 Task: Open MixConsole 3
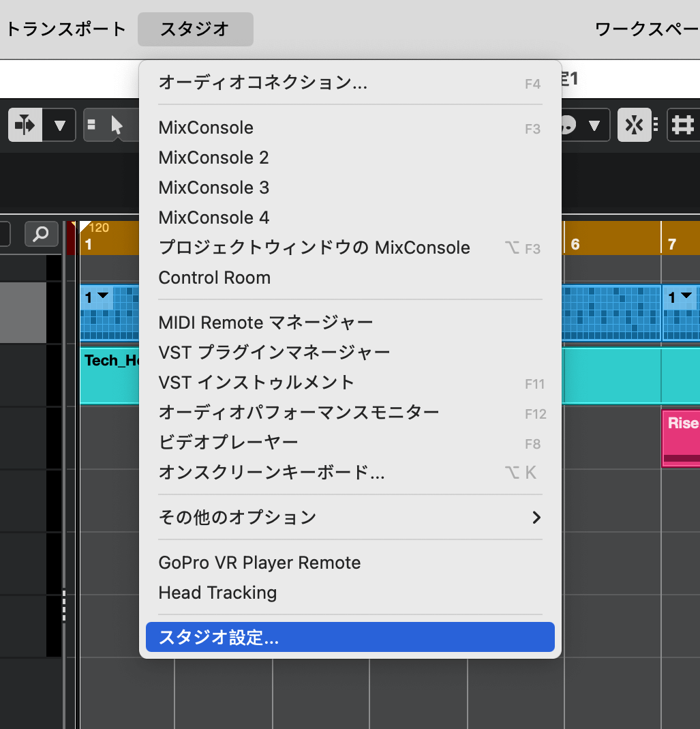point(350,188)
